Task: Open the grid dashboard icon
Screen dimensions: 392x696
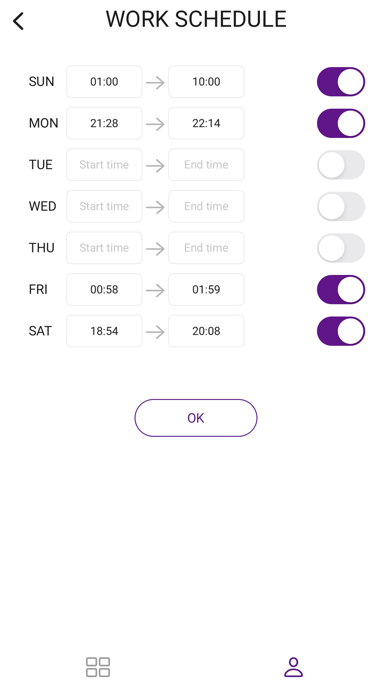Action: point(98,667)
